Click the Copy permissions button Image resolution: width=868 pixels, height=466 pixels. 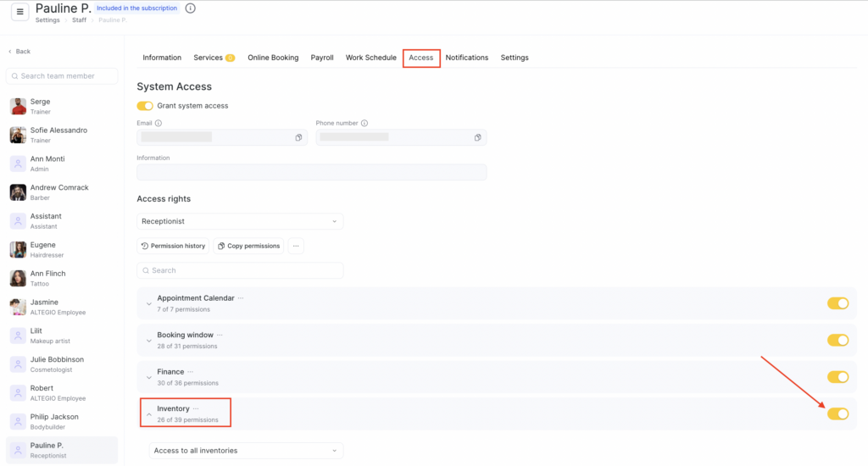248,246
